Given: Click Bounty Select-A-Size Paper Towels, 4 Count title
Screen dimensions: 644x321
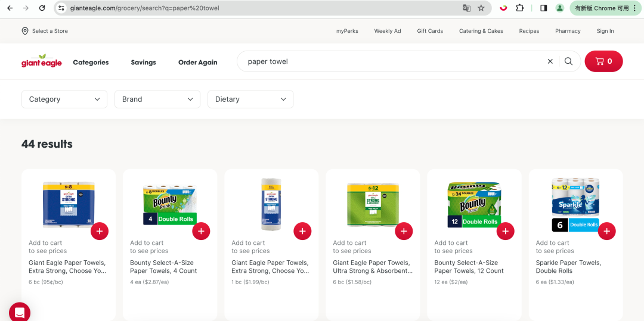Looking at the screenshot, I should 163,267.
